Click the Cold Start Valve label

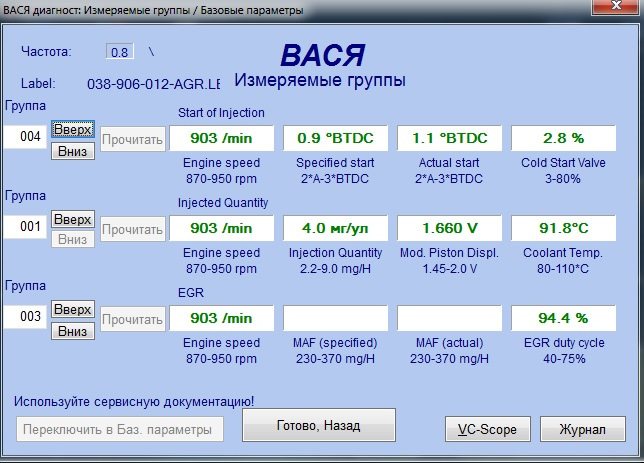click(563, 163)
